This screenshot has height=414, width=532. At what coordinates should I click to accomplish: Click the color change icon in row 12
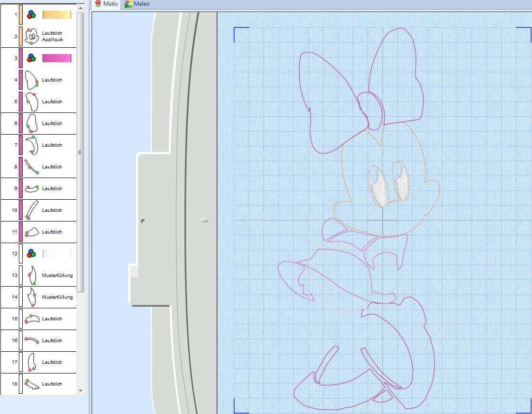click(x=31, y=254)
